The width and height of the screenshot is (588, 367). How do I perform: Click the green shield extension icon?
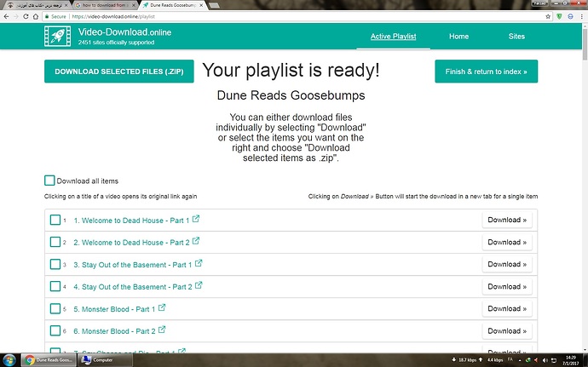click(x=559, y=16)
